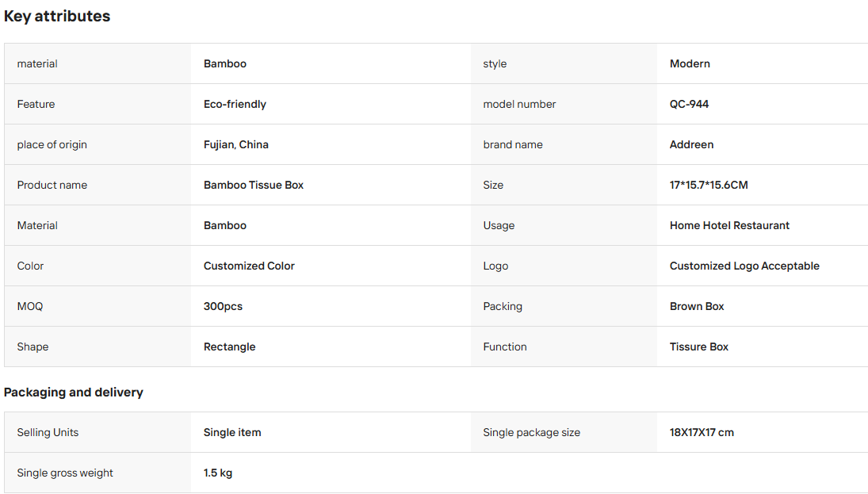The height and width of the screenshot is (494, 868).
Task: Select the 1.5 kg gross weight value
Action: (x=218, y=473)
